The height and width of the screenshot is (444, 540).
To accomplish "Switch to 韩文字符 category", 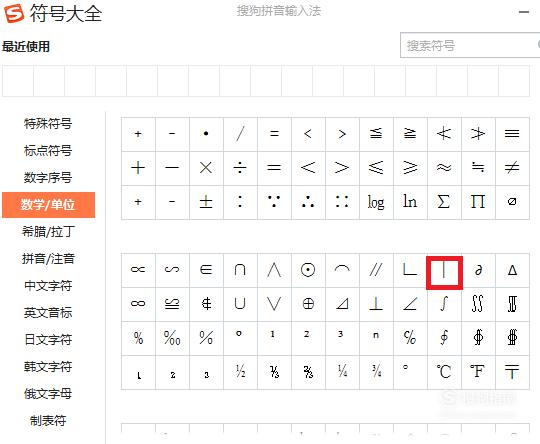I will (48, 366).
